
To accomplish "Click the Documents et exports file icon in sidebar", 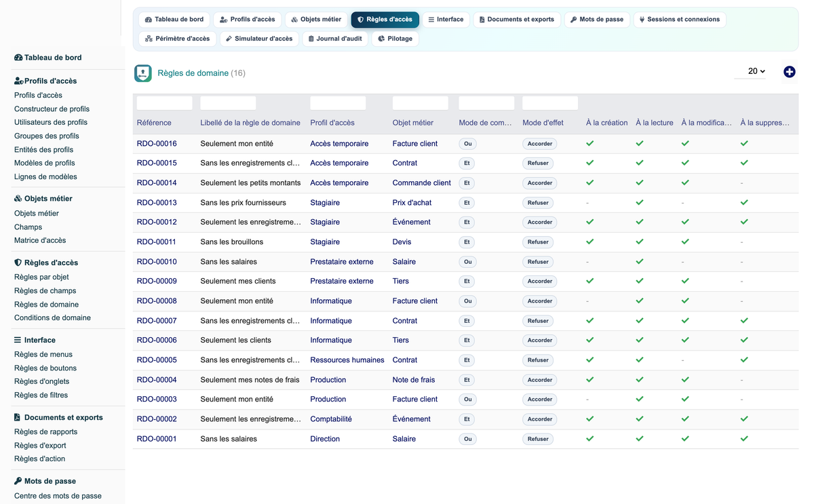I will pyautogui.click(x=18, y=417).
